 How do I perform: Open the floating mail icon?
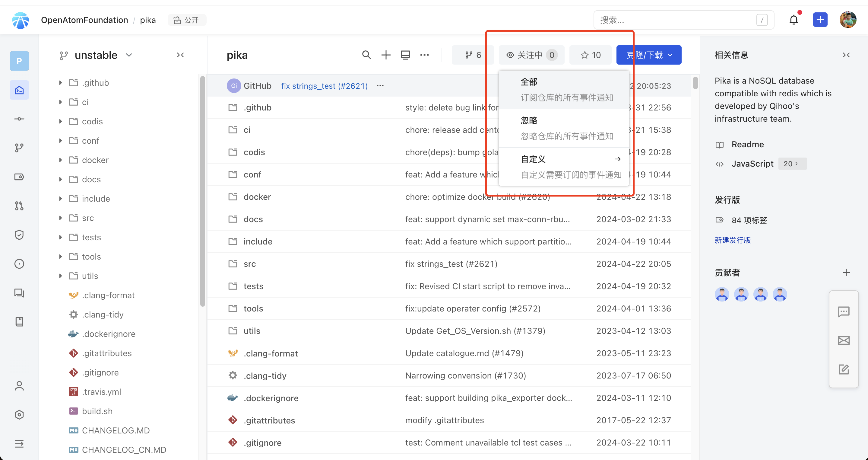pyautogui.click(x=843, y=340)
